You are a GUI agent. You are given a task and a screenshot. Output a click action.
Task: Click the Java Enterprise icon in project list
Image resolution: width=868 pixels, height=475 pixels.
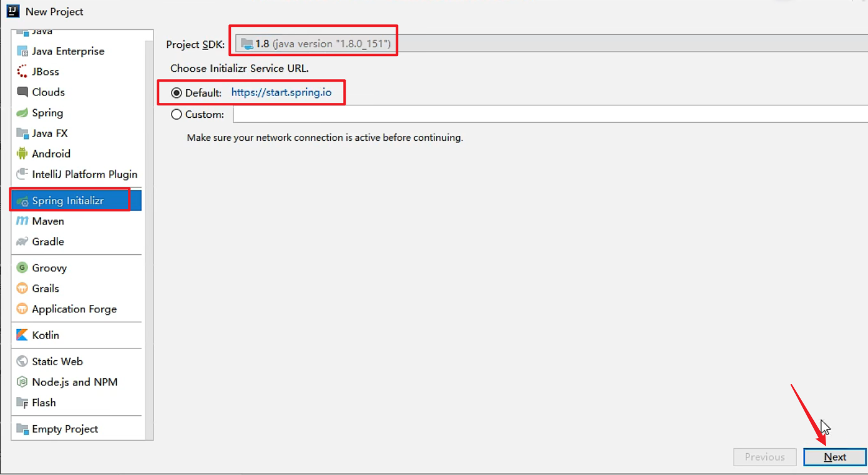click(x=22, y=51)
